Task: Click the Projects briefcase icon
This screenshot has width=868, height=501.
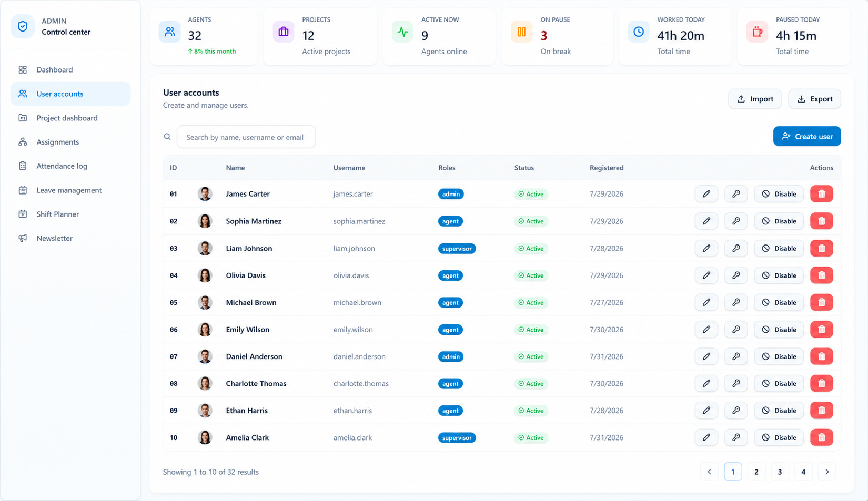Action: [284, 32]
